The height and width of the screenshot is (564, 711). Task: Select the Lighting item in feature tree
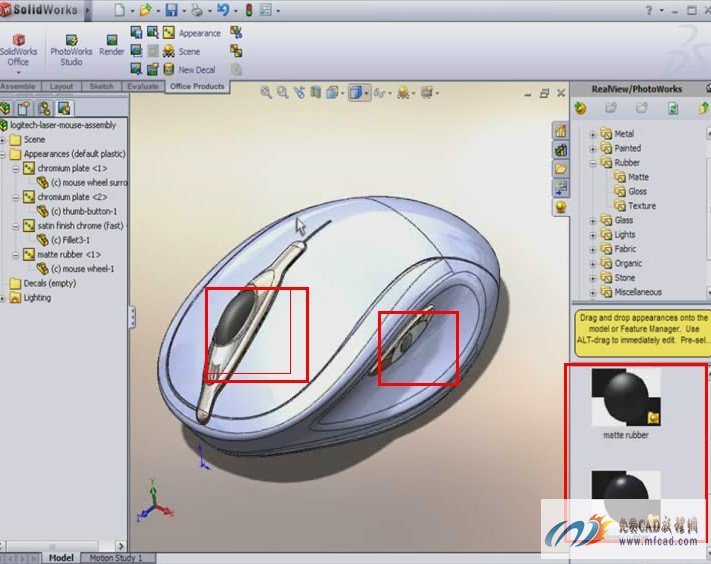point(37,298)
